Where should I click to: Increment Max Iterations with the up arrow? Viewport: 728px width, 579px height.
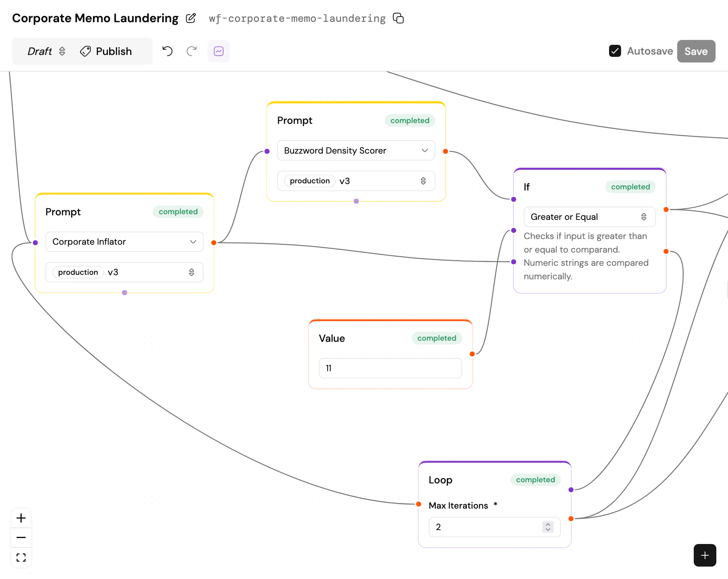tap(548, 524)
